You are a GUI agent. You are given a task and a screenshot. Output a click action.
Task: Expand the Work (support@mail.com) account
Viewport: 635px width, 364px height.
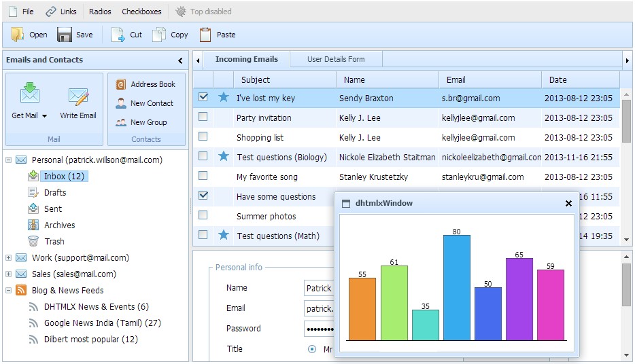pyautogui.click(x=8, y=258)
